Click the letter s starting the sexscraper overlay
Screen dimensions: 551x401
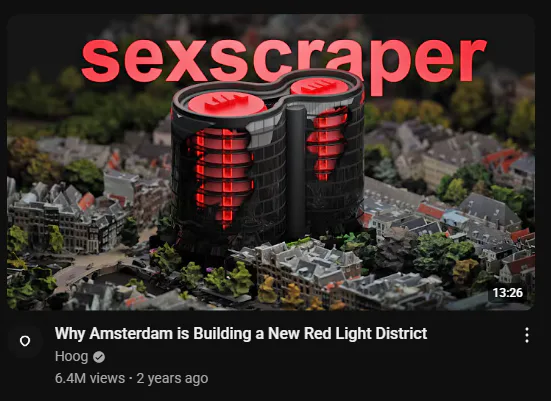(x=101, y=60)
